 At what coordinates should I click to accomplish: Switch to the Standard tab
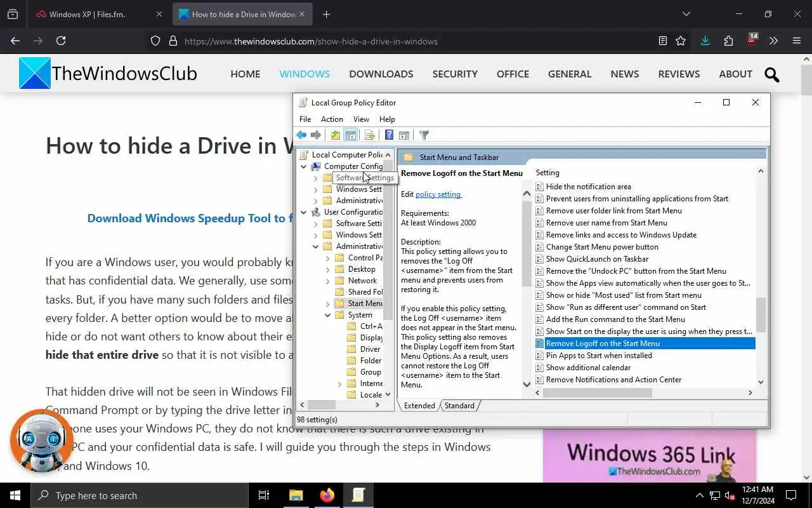click(459, 405)
